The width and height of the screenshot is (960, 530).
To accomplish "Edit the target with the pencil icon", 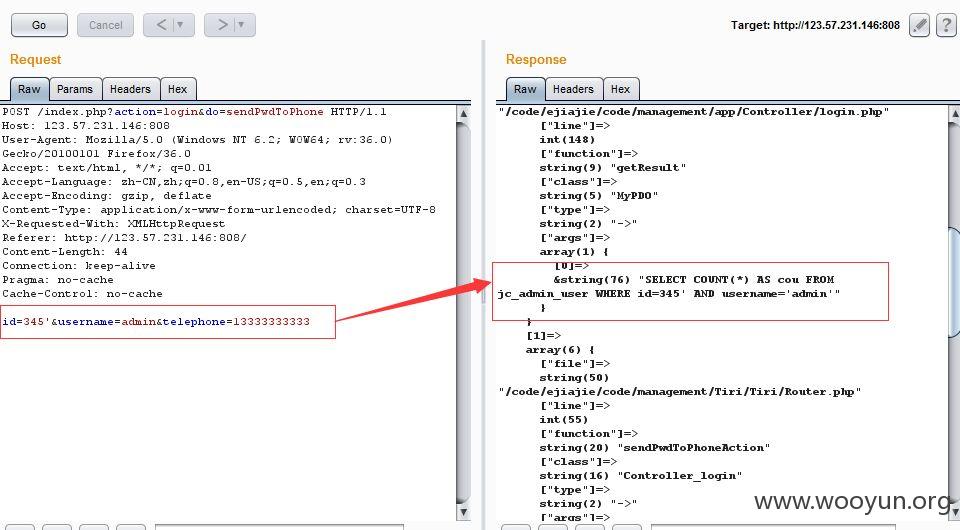I will click(x=919, y=25).
